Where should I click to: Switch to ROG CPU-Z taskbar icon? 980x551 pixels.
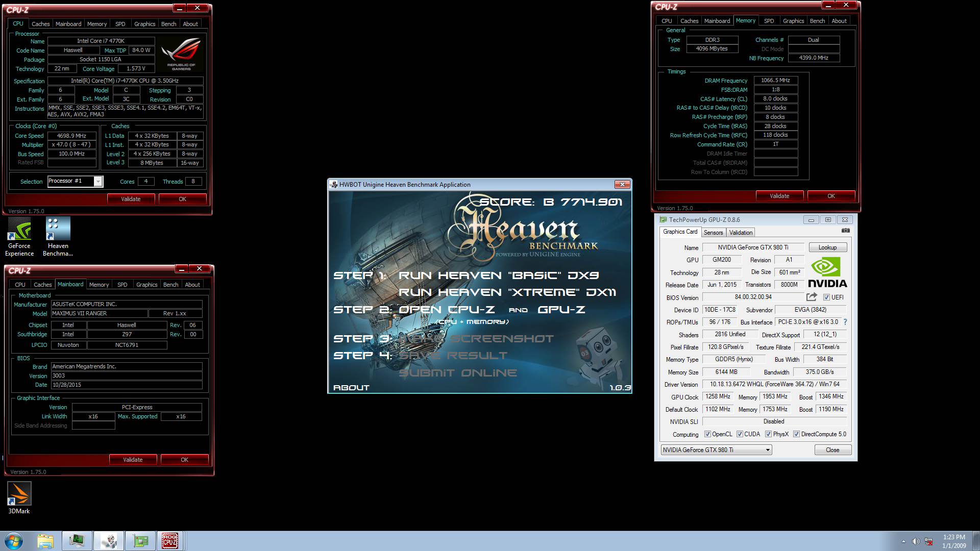tap(170, 541)
